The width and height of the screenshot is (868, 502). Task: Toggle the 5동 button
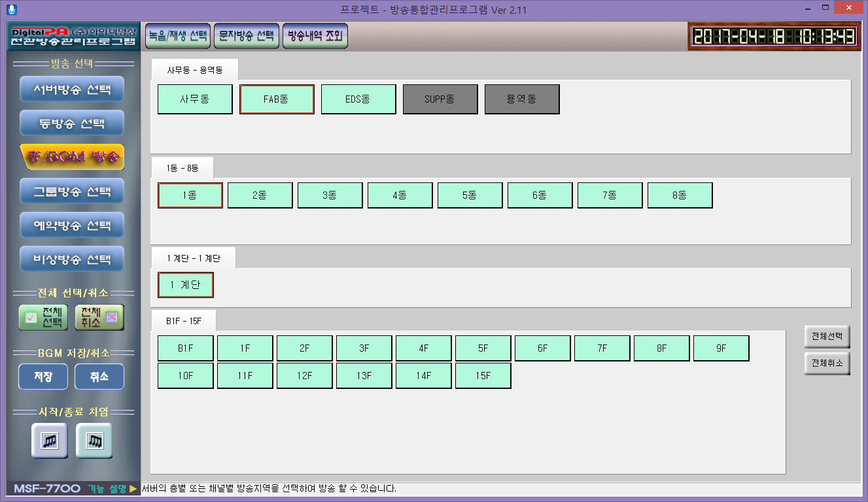click(470, 195)
